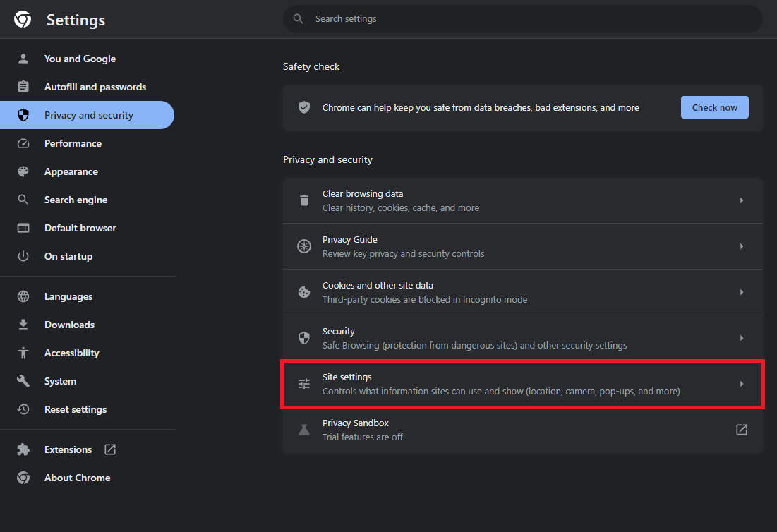777x532 pixels.
Task: Click the person icon for You and Google
Action: coord(23,59)
